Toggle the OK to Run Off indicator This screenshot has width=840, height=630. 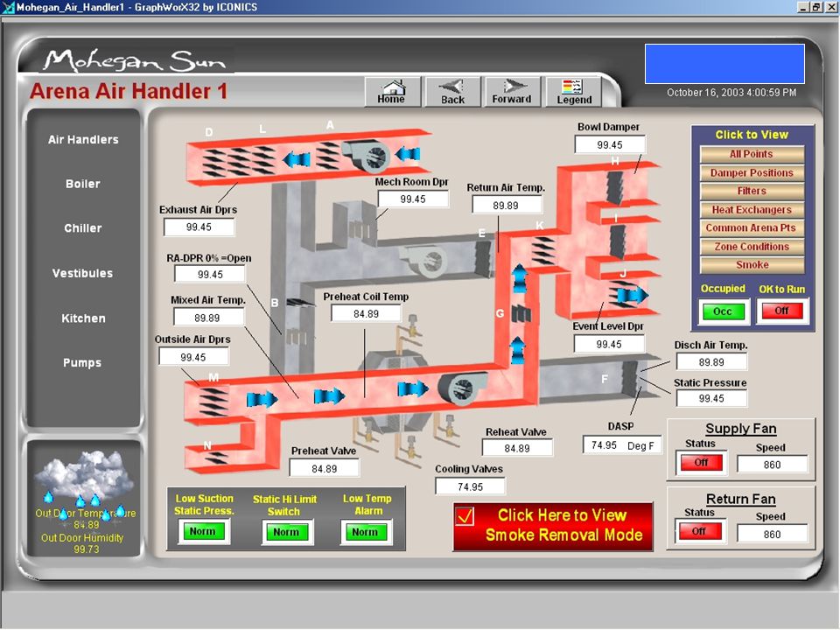click(x=781, y=311)
